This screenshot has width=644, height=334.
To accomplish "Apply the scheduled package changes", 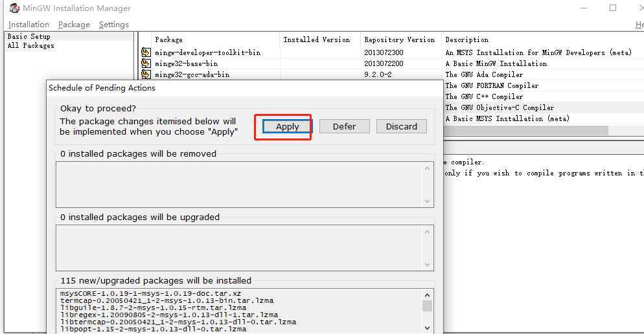I will (287, 126).
